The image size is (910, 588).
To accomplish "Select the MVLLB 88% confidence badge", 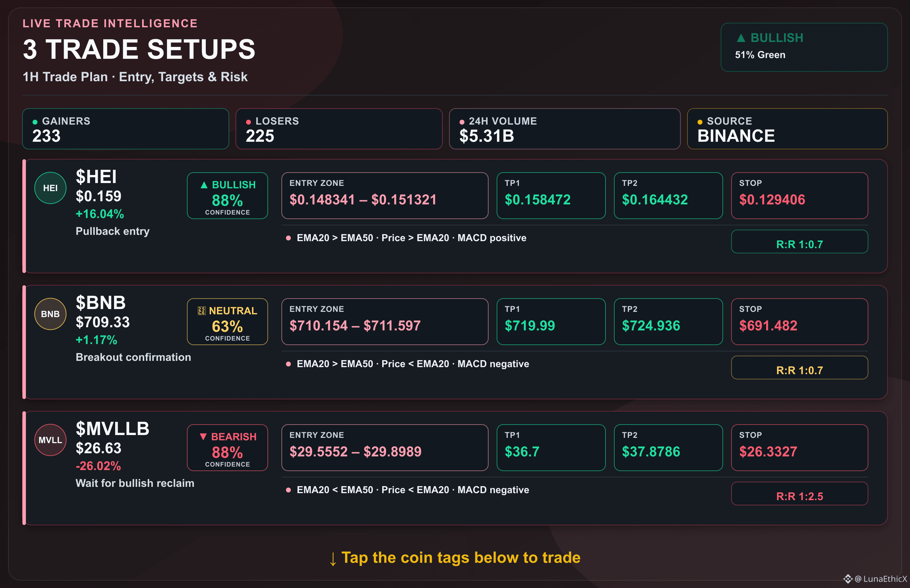I will pos(227,448).
